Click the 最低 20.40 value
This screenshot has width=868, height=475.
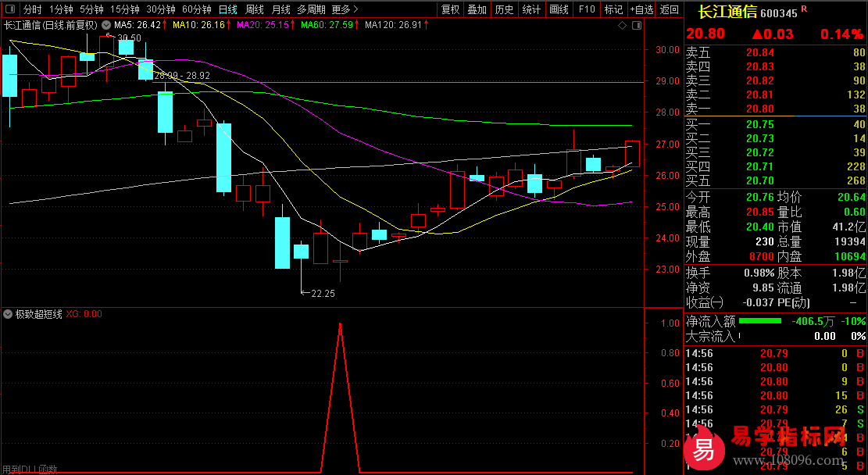coord(760,227)
